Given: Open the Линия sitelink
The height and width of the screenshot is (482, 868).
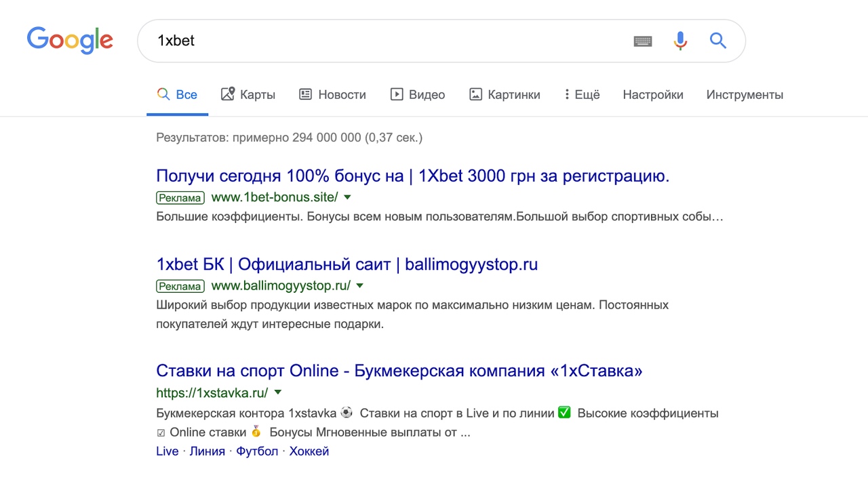Looking at the screenshot, I should pos(208,451).
